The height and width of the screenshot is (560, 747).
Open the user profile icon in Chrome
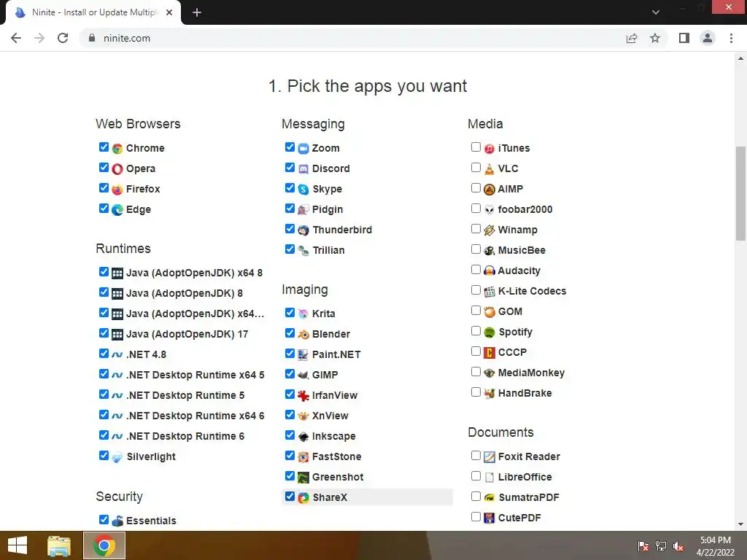[708, 38]
